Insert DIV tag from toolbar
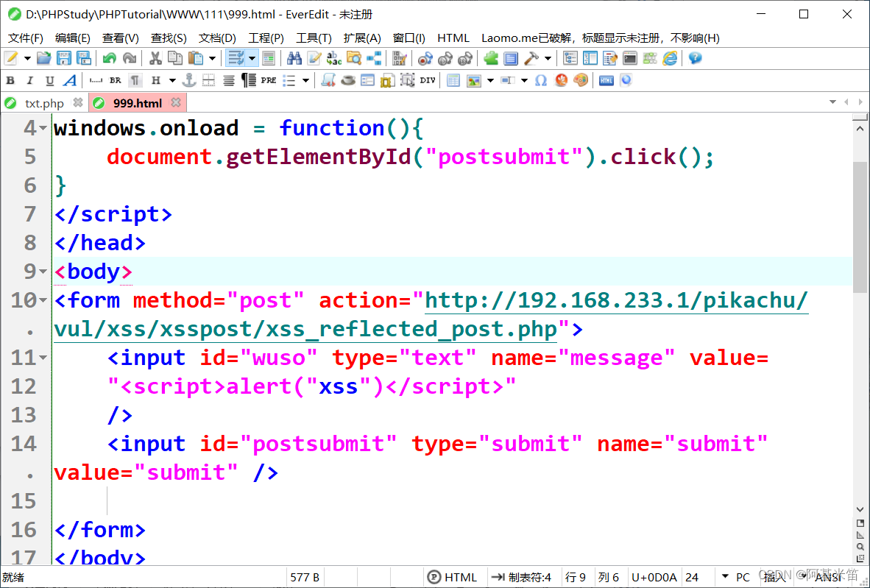This screenshot has height=588, width=870. pos(427,80)
